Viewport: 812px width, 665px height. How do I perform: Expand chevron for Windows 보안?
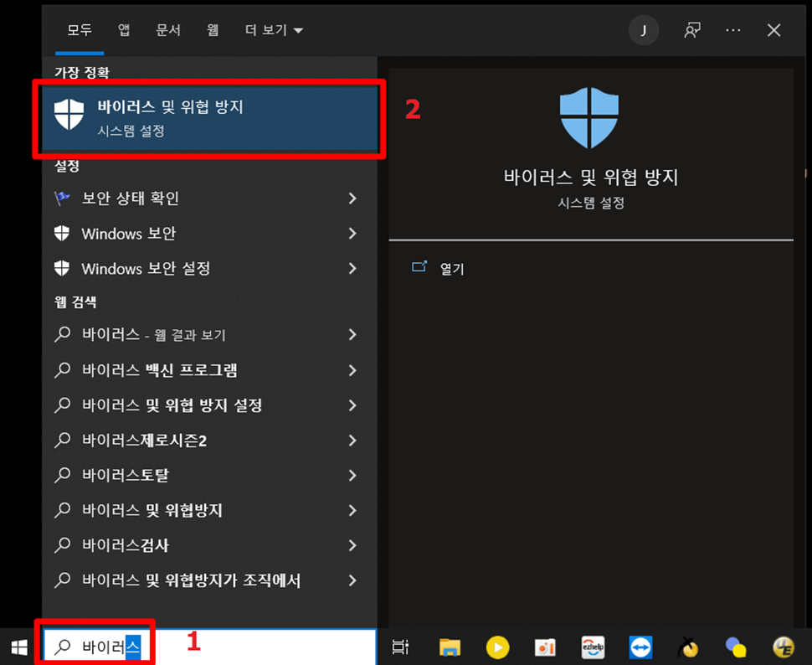[x=352, y=233]
